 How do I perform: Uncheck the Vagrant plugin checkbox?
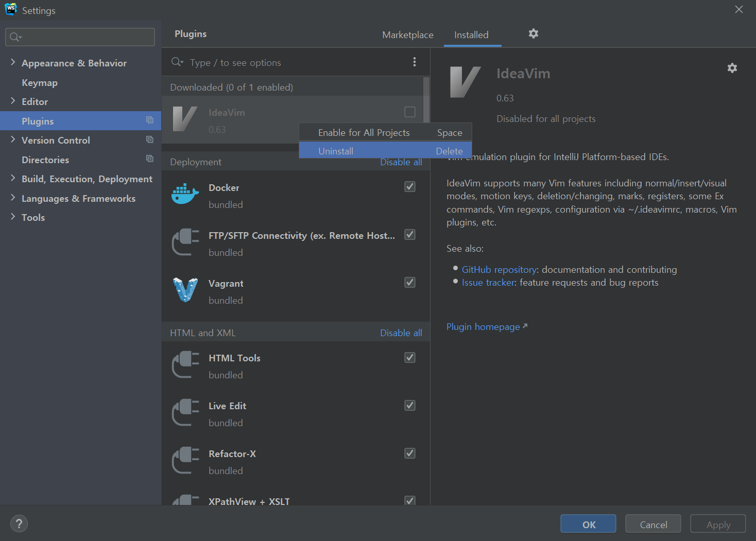(x=410, y=282)
